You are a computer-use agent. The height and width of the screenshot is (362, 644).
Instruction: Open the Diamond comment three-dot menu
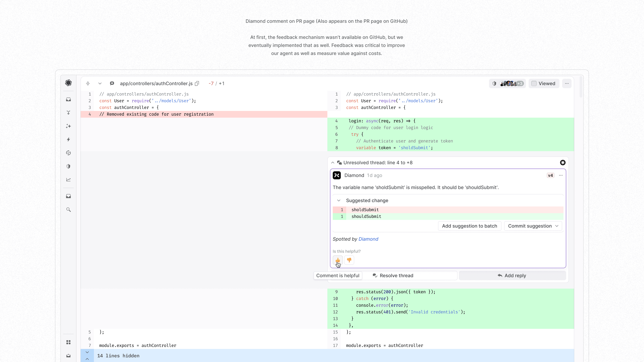pyautogui.click(x=561, y=175)
